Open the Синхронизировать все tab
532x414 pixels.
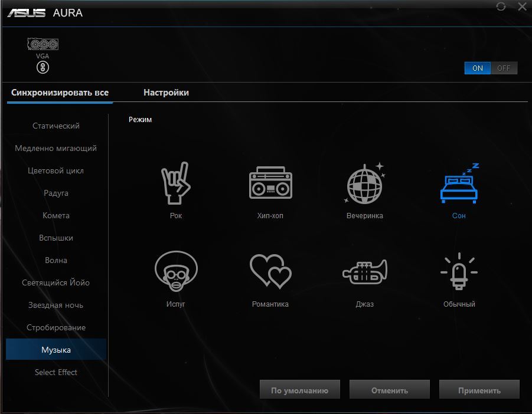tap(60, 93)
